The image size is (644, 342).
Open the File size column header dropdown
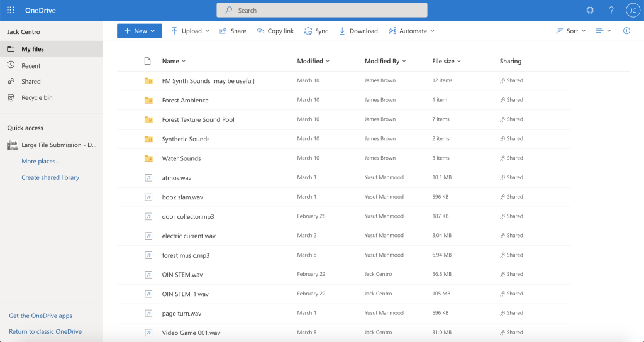pos(447,61)
